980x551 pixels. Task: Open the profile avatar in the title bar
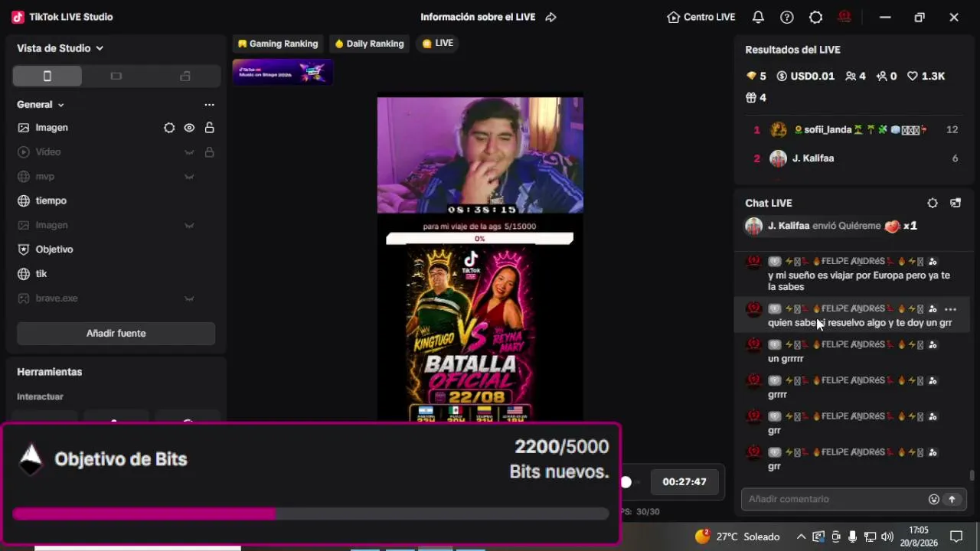(x=844, y=17)
